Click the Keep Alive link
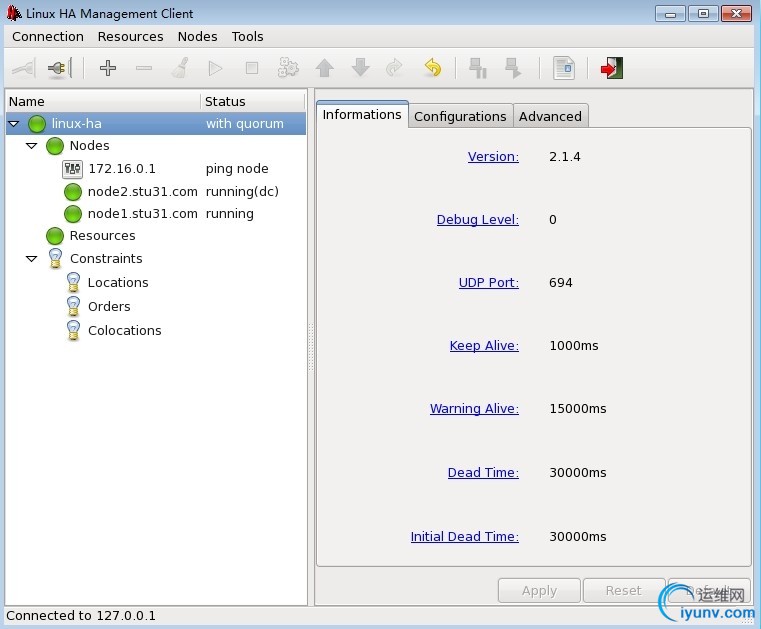The width and height of the screenshot is (761, 629). pyautogui.click(x=484, y=346)
